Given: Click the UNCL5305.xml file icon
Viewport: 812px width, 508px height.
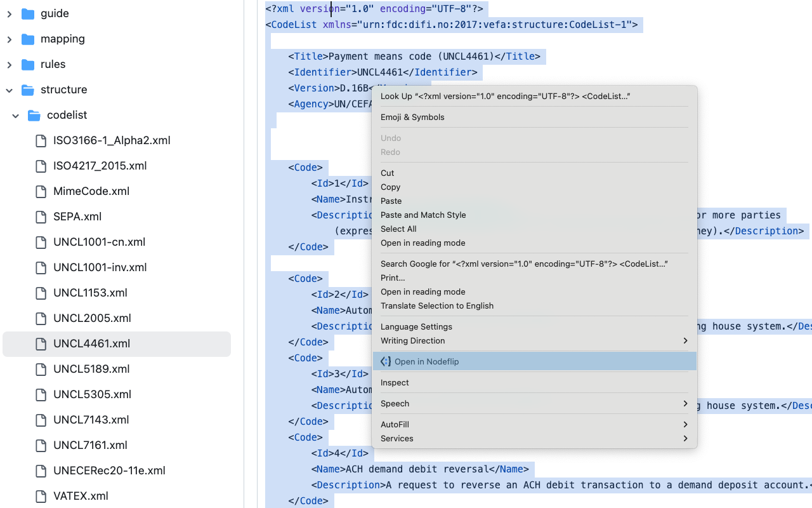Looking at the screenshot, I should pyautogui.click(x=41, y=394).
